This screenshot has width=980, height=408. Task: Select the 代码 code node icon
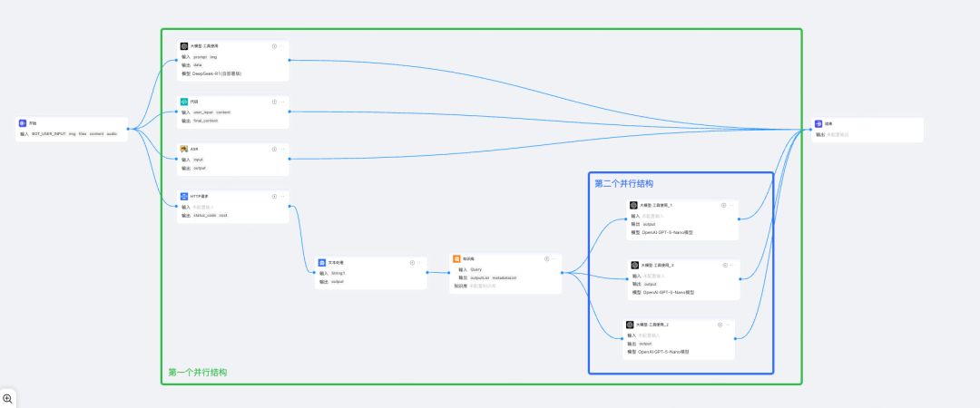(x=184, y=102)
